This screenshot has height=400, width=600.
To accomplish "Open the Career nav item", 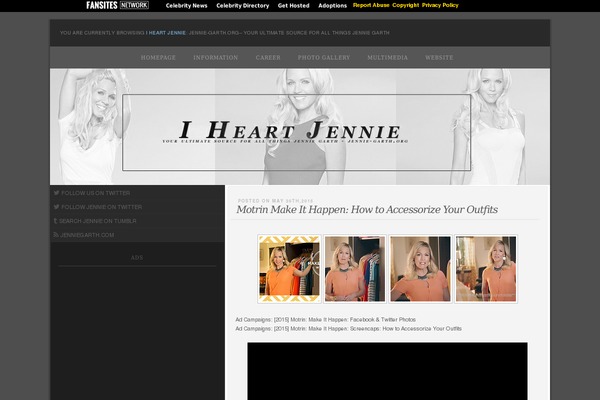I will click(268, 57).
